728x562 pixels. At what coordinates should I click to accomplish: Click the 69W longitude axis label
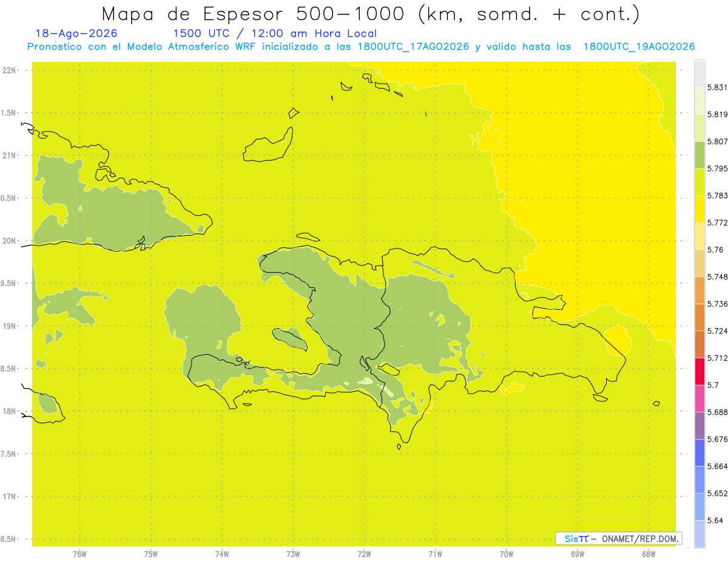[578, 554]
